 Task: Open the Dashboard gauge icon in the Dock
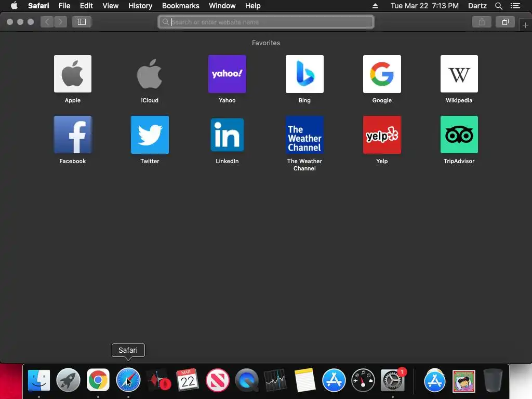pos(363,380)
